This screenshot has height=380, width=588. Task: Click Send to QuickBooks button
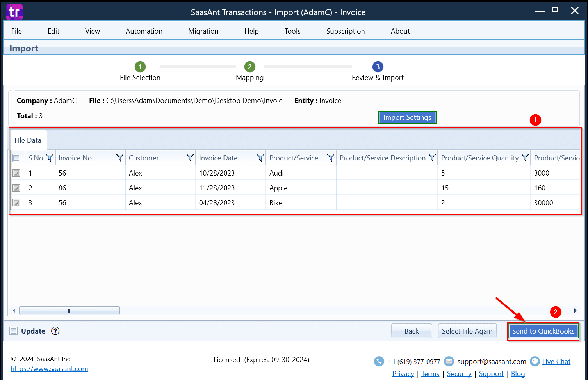pyautogui.click(x=543, y=331)
